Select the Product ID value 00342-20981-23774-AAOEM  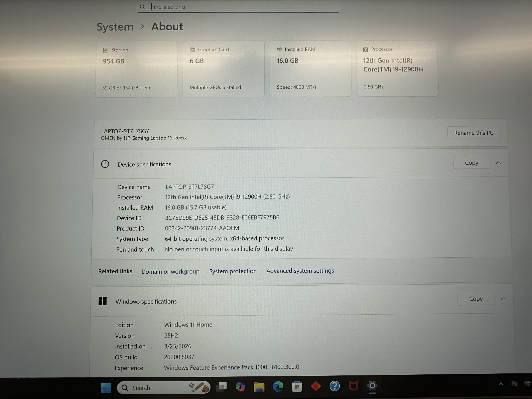click(202, 228)
